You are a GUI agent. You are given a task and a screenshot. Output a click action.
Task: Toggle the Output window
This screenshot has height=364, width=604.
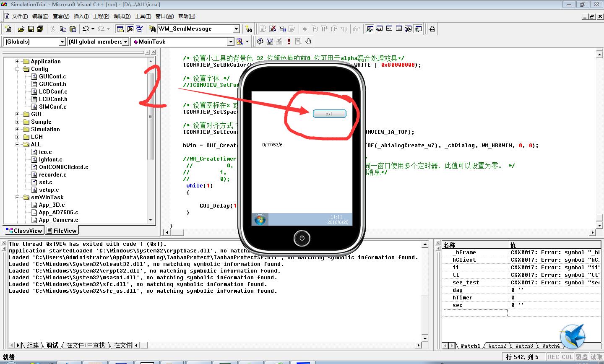pos(130,29)
